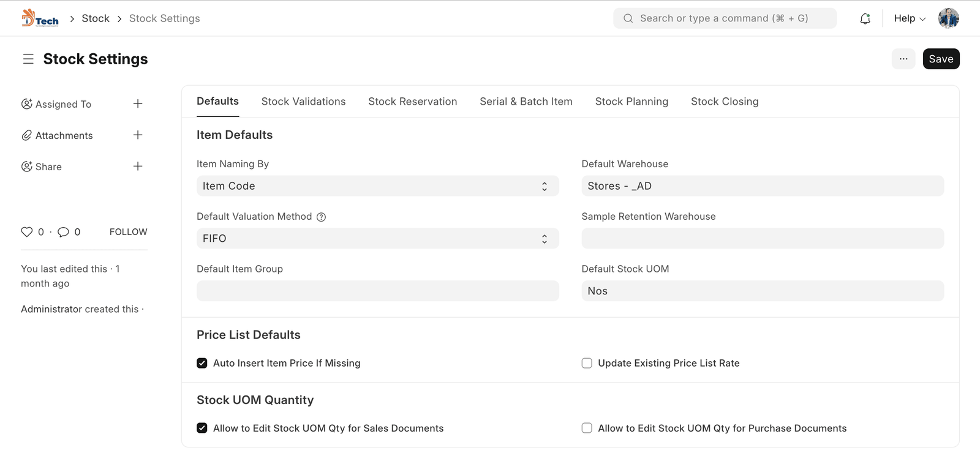
Task: Open comments via speech bubble icon
Action: click(x=63, y=232)
